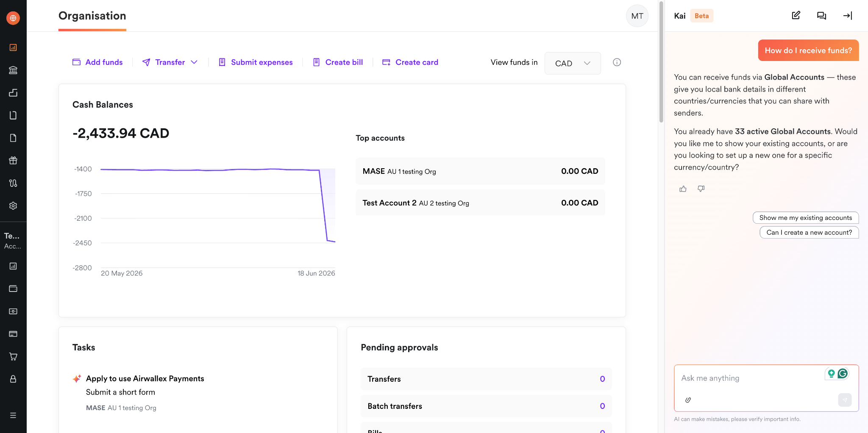The height and width of the screenshot is (433, 868).
Task: Open the shopping cart sidebar icon
Action: coord(13,356)
